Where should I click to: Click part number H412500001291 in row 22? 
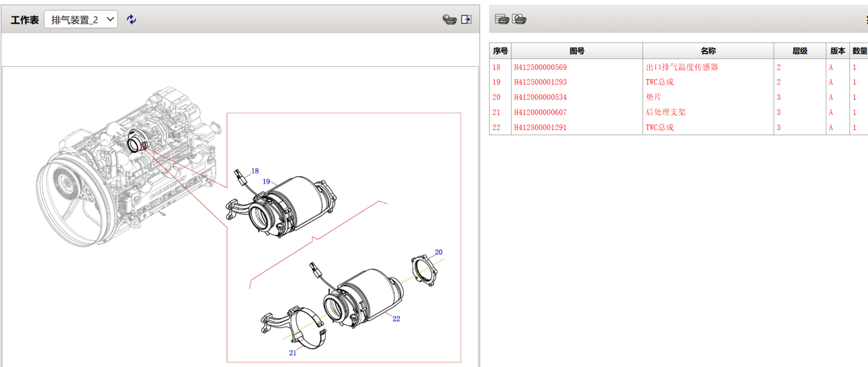click(x=540, y=127)
